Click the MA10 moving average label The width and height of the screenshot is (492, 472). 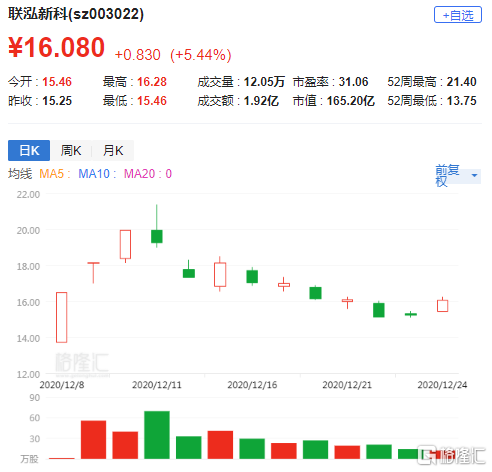(97, 174)
